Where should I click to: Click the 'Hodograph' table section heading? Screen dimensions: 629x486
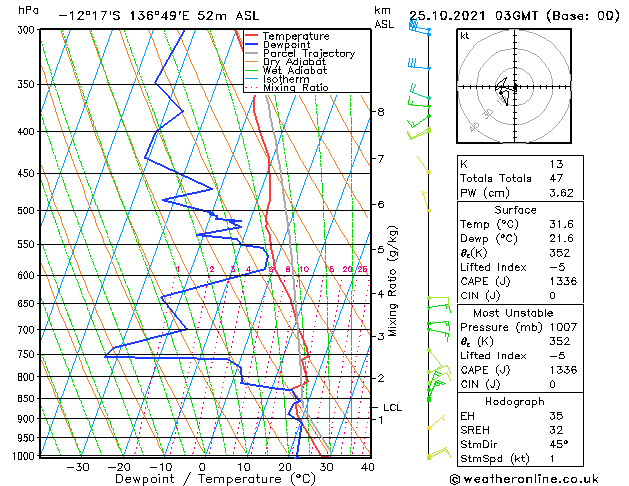pos(515,402)
